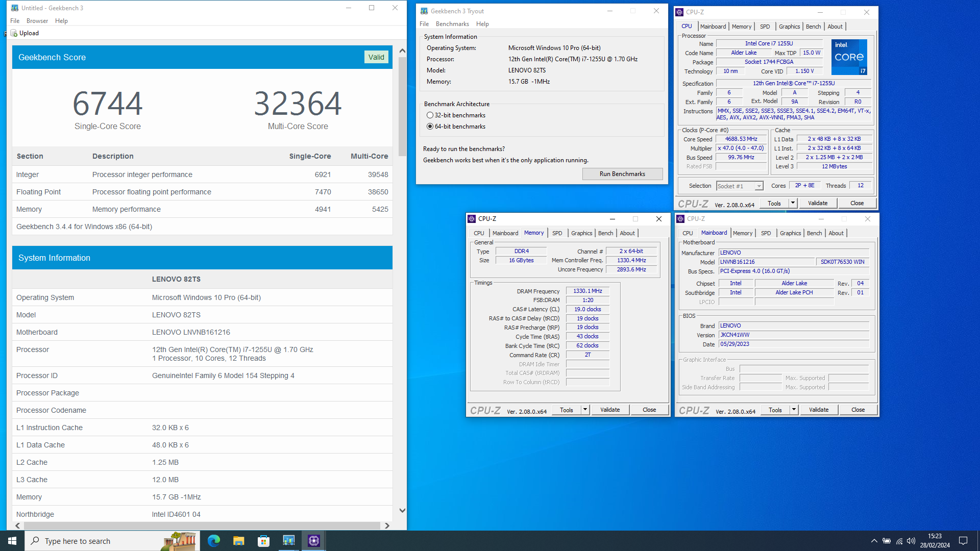Screen dimensions: 980x551
Task: Open the Windows Start menu
Action: click(x=12, y=541)
